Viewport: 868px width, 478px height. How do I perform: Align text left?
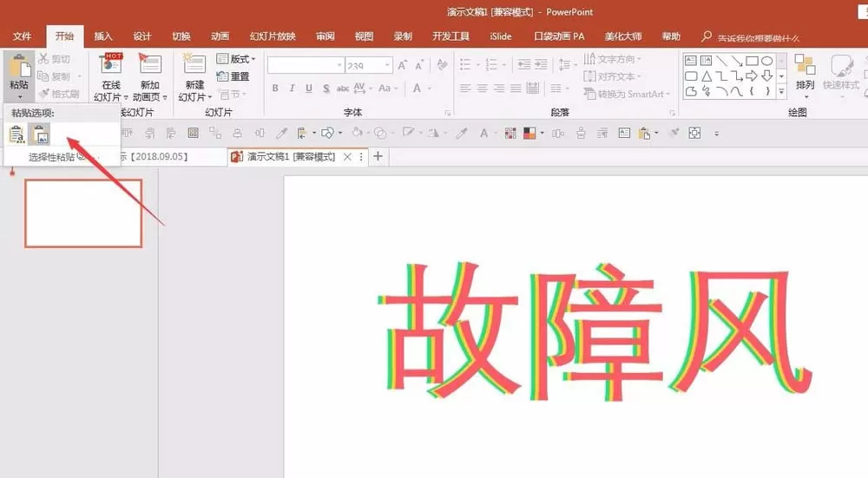(465, 88)
